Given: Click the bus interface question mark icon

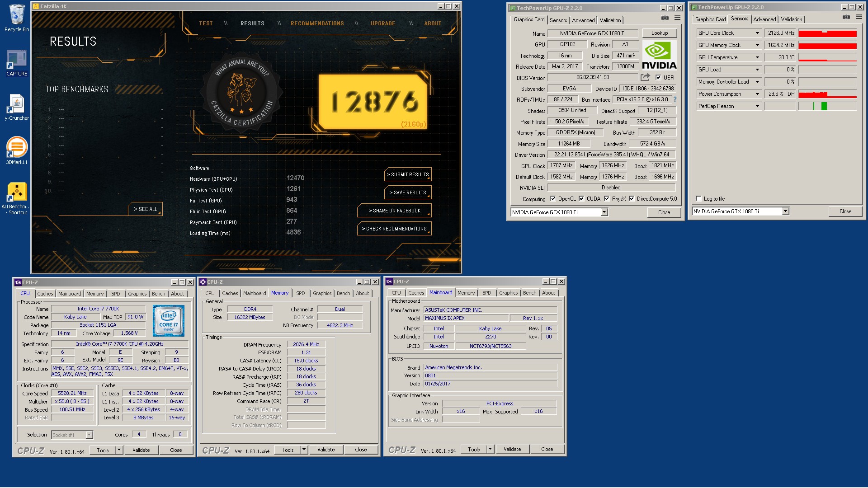Looking at the screenshot, I should [675, 99].
